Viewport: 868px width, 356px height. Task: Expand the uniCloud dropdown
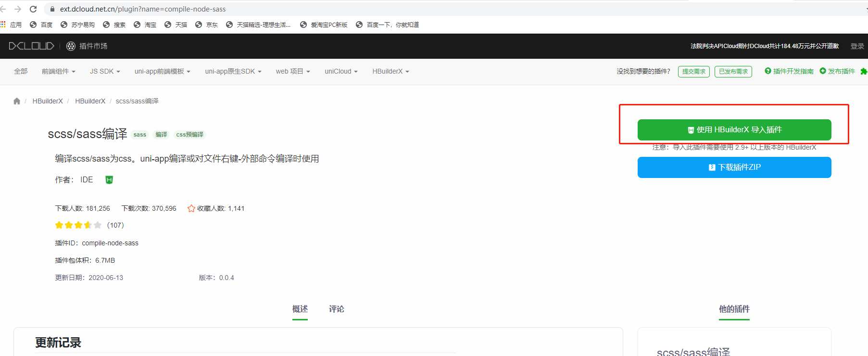[x=341, y=71]
